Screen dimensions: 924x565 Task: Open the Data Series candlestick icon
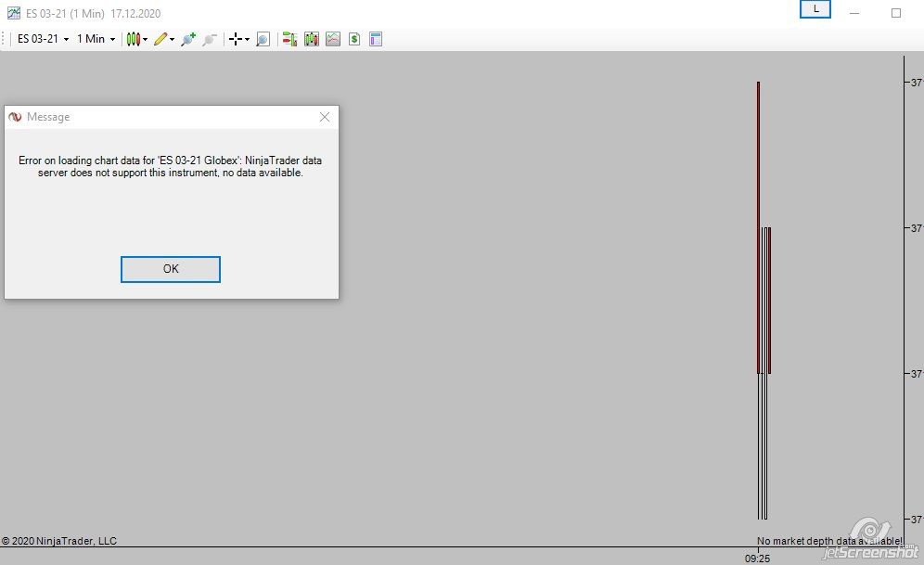(311, 40)
